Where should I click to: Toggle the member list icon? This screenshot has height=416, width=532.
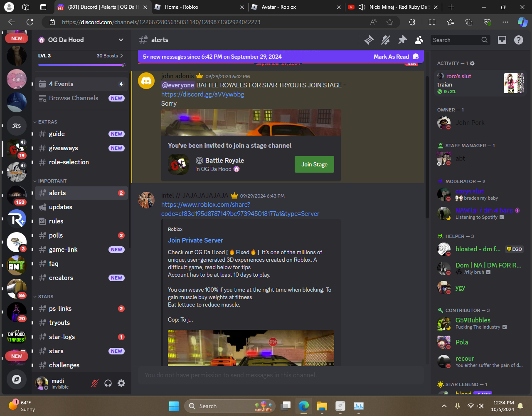click(419, 40)
